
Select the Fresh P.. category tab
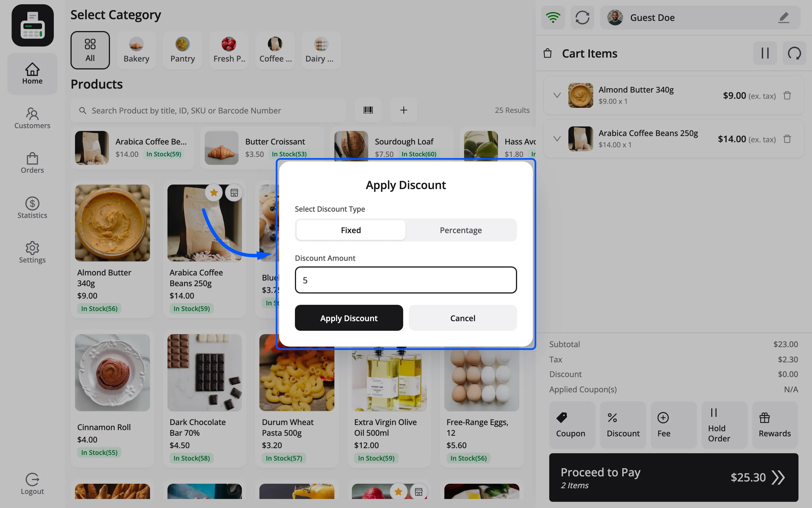click(x=229, y=51)
